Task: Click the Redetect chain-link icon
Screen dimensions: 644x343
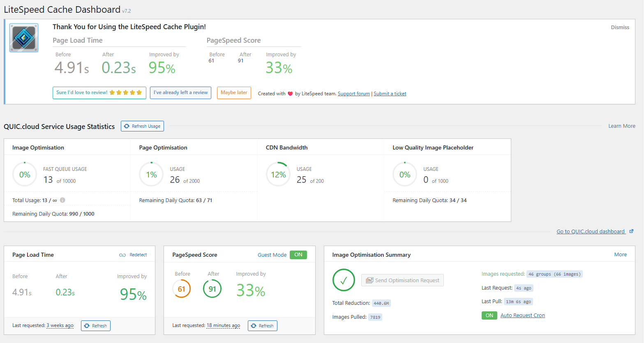Action: [x=122, y=255]
